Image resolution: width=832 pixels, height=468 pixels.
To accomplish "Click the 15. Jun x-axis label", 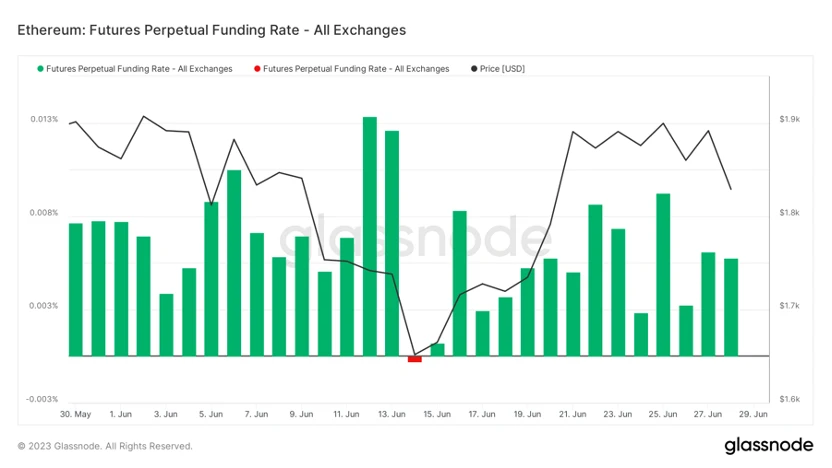I will click(x=437, y=413).
